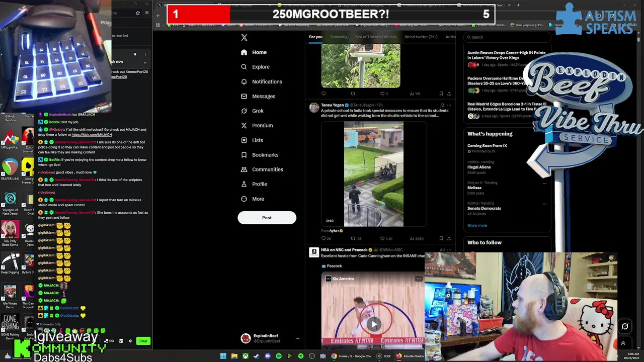Open Discord from the taskbar
The height and width of the screenshot is (362, 644).
tap(267, 356)
